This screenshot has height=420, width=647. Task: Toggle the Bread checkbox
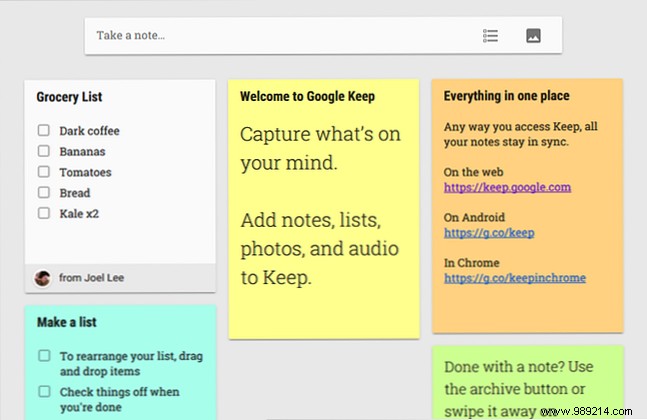click(44, 192)
